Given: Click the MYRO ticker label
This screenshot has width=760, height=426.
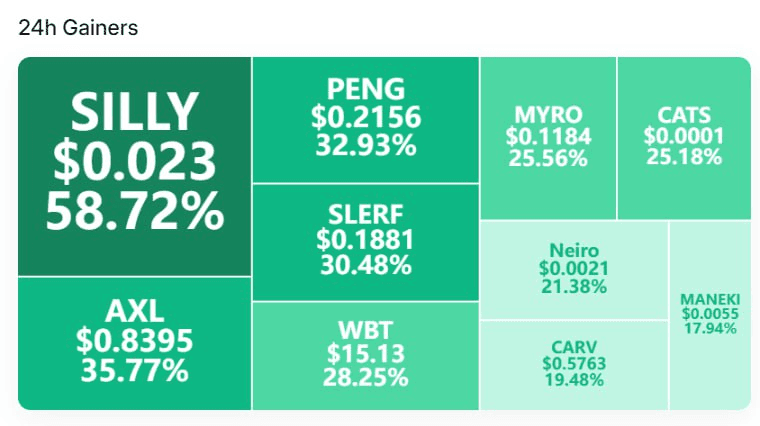Looking at the screenshot, I should (x=548, y=115).
